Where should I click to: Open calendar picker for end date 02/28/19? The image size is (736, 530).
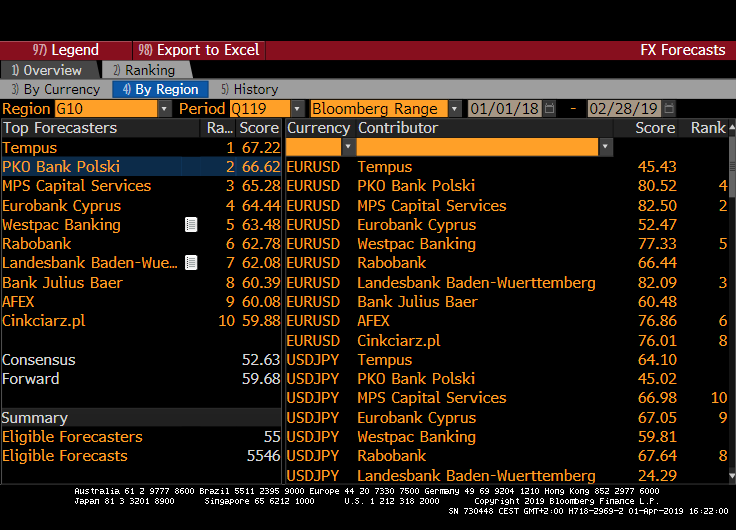click(x=668, y=109)
